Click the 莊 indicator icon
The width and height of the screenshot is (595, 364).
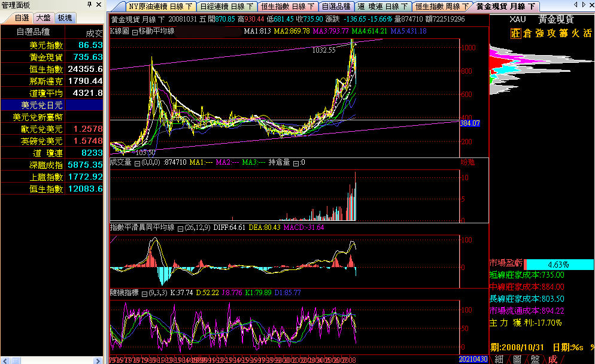pyautogui.click(x=515, y=34)
